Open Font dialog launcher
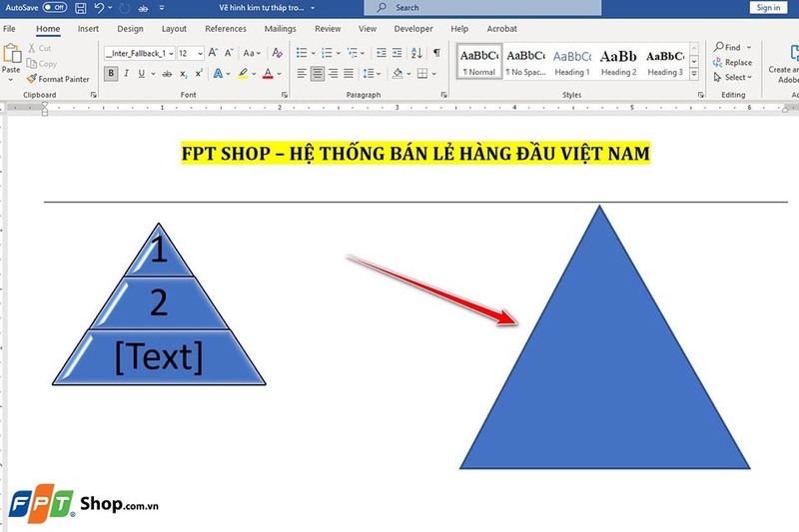 [285, 95]
